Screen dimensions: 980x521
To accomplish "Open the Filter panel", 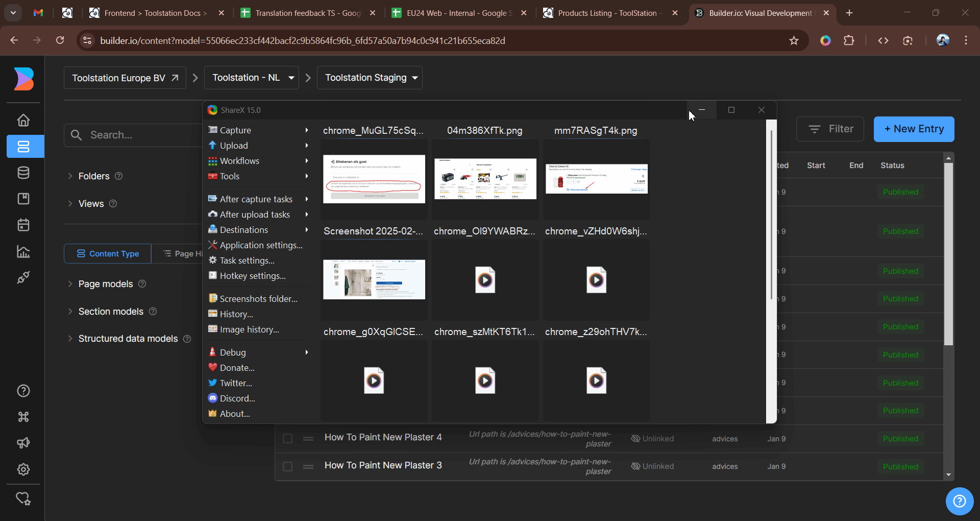I will pos(830,129).
